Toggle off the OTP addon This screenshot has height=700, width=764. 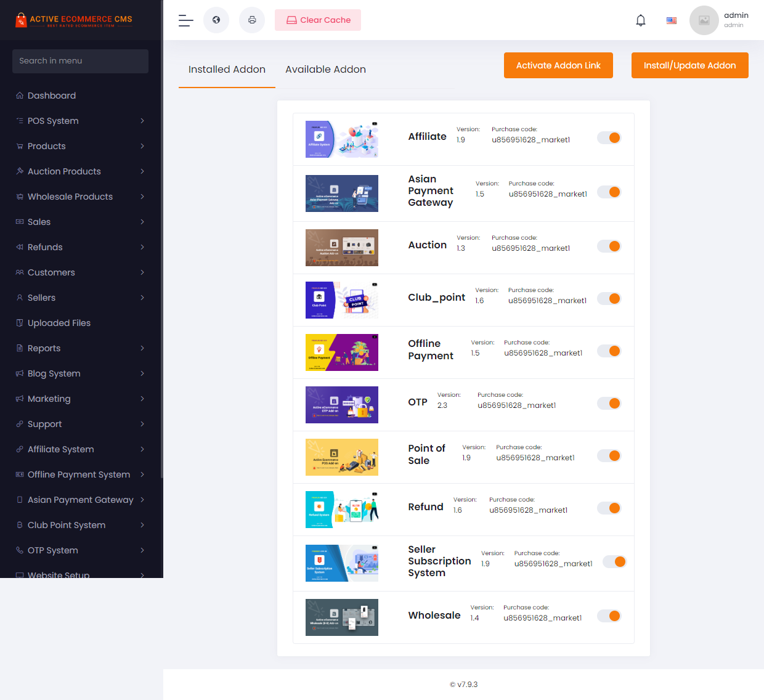point(609,403)
